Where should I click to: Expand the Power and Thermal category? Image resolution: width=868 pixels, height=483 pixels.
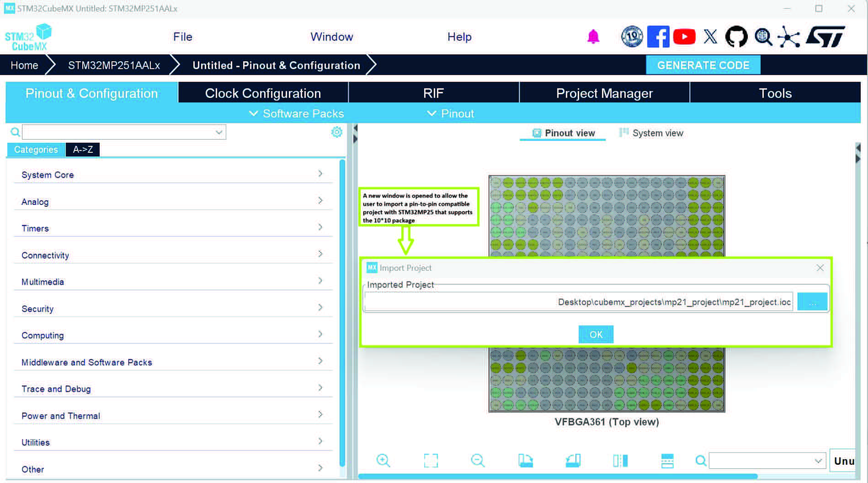tap(173, 415)
